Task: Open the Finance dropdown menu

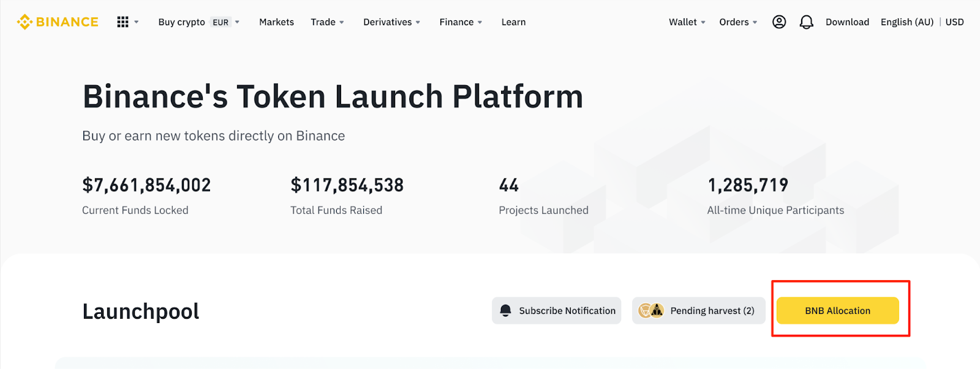Action: pyautogui.click(x=461, y=22)
